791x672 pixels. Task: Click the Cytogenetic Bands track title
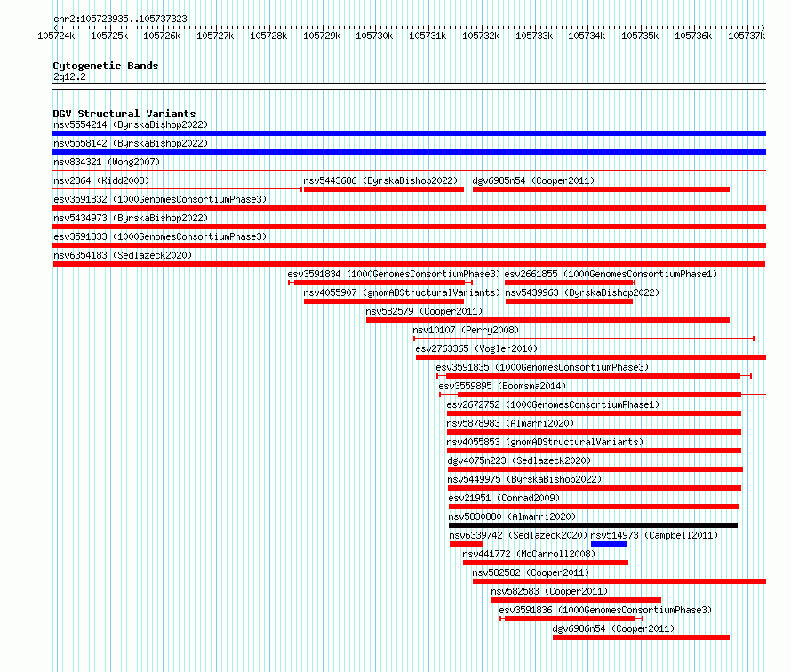click(106, 66)
